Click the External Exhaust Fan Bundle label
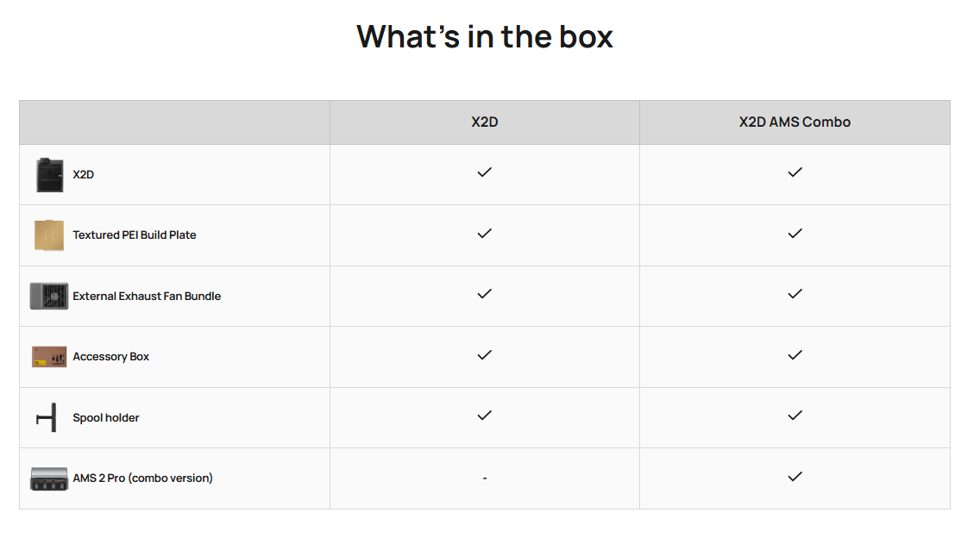The image size is (980, 544). pos(147,297)
